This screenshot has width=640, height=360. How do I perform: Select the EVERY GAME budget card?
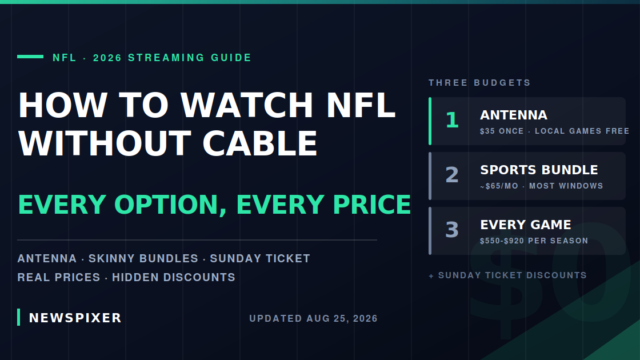[x=527, y=231]
